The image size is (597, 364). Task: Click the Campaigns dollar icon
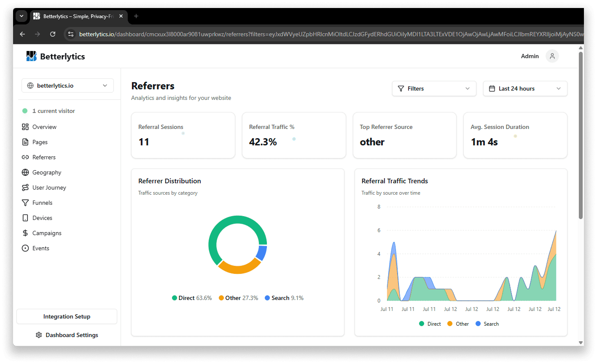point(25,233)
